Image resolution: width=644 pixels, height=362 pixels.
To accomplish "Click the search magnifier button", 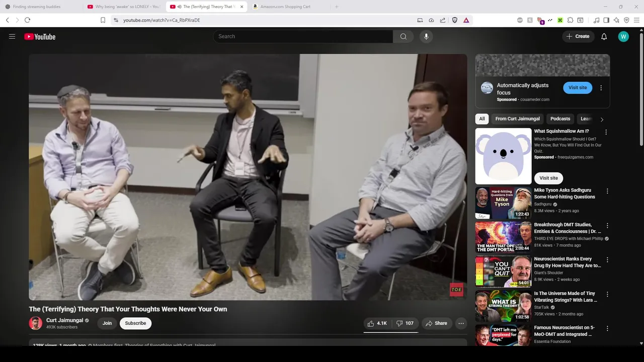I will (404, 36).
